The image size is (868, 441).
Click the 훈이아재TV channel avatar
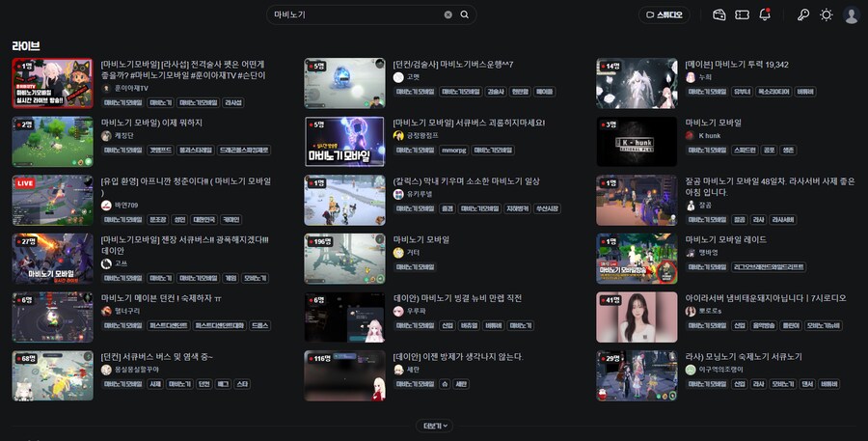(x=106, y=88)
